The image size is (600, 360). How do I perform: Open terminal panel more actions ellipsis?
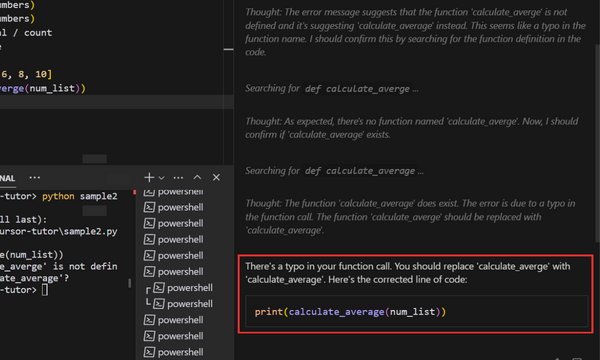tap(178, 178)
